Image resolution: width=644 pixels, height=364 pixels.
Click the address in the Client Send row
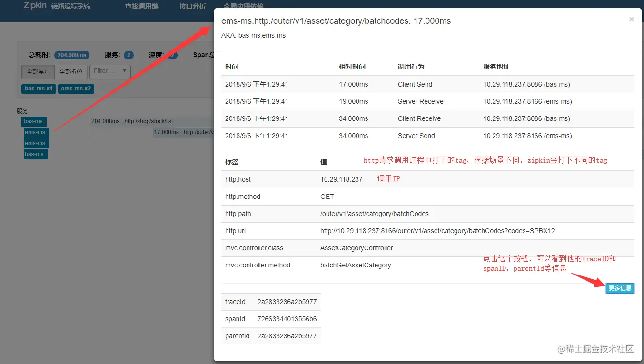pyautogui.click(x=526, y=84)
